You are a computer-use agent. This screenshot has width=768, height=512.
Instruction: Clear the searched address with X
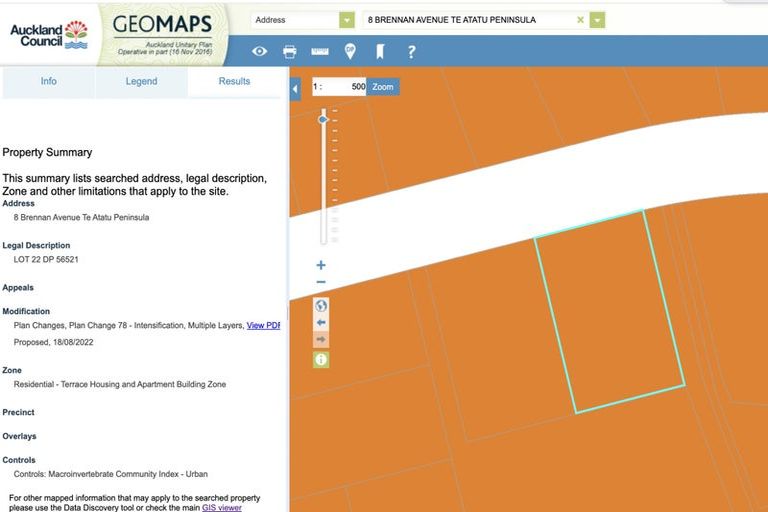(x=580, y=20)
